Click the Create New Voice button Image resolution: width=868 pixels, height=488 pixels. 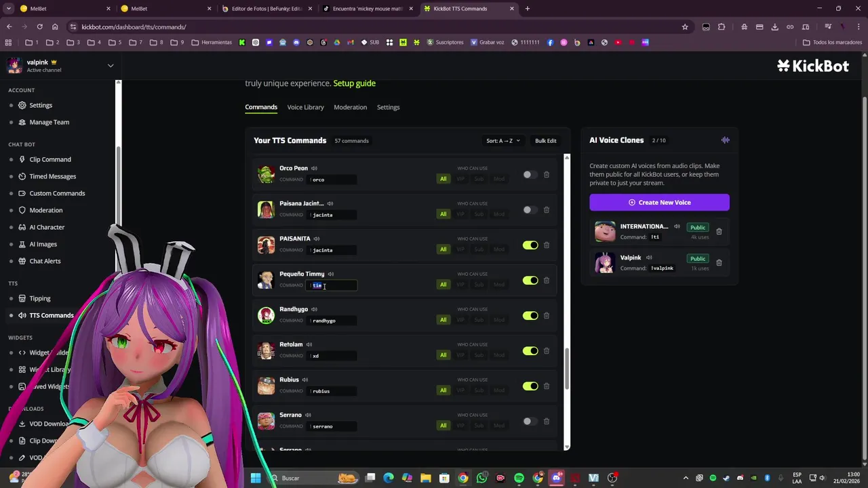tap(659, 203)
